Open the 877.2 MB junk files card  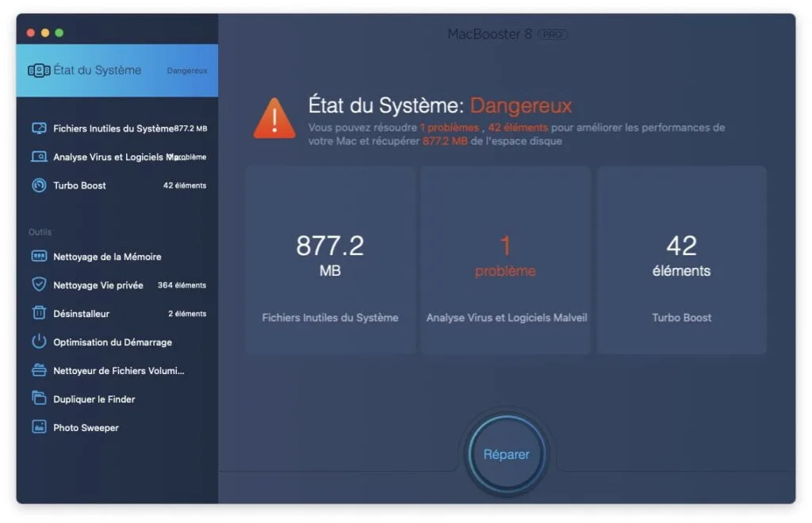[x=331, y=260]
